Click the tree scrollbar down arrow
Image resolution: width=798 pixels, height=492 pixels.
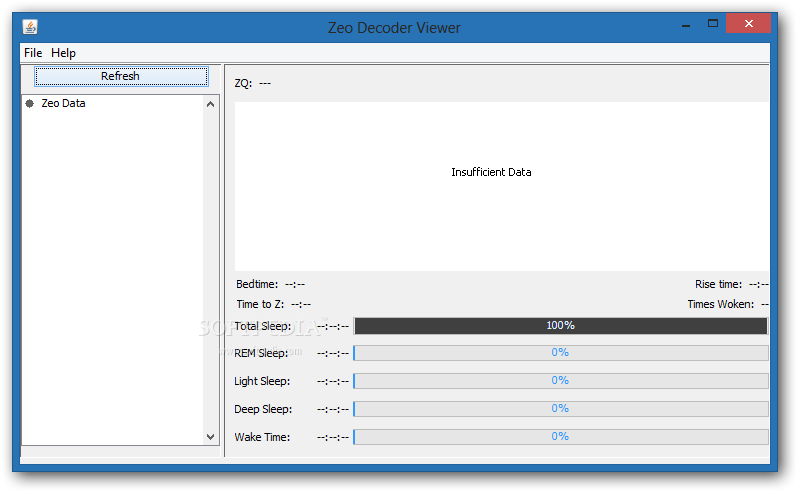[211, 437]
